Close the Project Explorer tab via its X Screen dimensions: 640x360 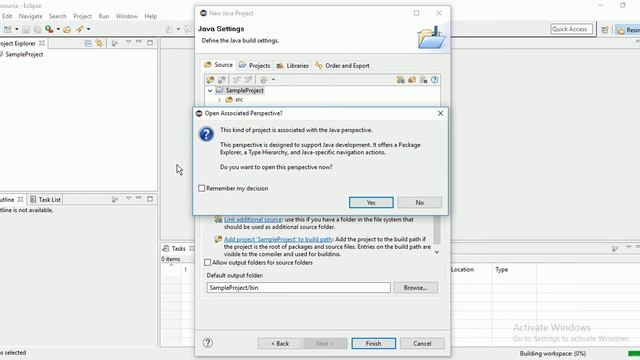pyautogui.click(x=42, y=43)
